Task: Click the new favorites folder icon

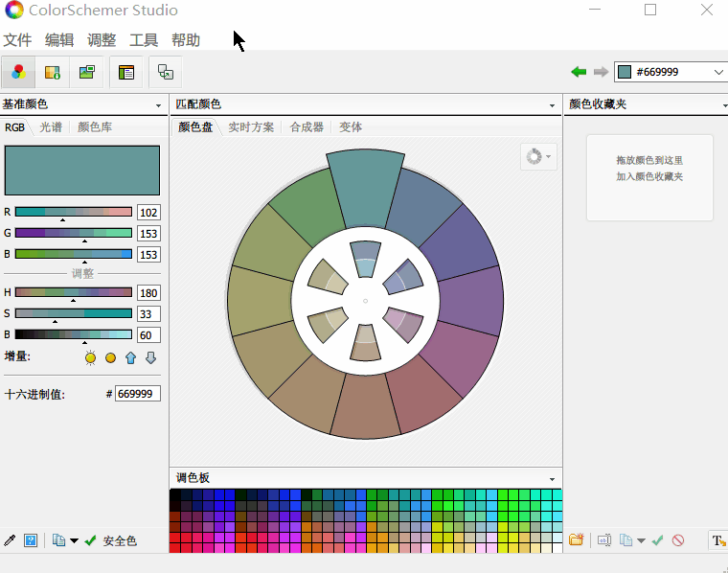Action: (x=576, y=540)
